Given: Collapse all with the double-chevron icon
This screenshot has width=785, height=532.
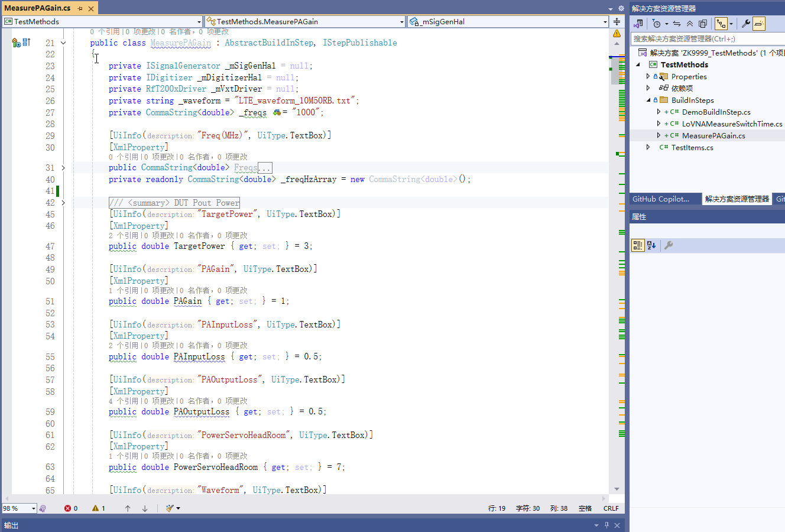Looking at the screenshot, I should click(690, 24).
